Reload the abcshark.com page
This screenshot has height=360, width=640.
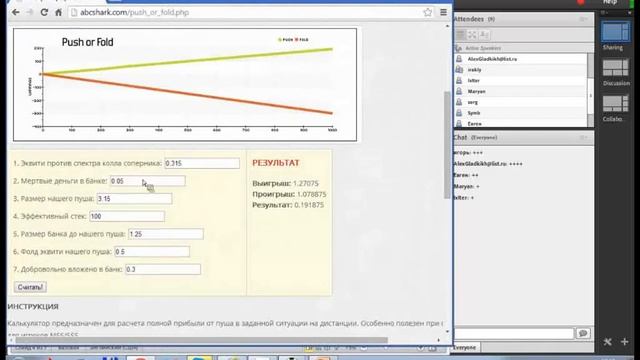coord(44,12)
